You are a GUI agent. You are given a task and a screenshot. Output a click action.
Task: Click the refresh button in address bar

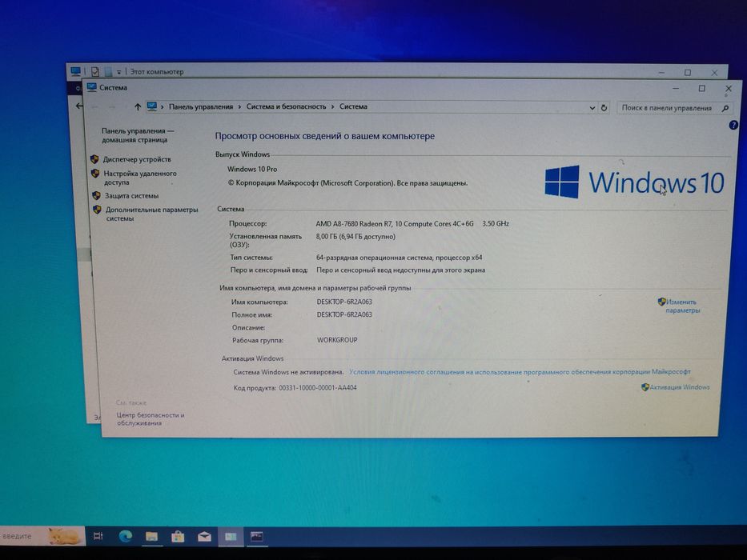[x=604, y=108]
